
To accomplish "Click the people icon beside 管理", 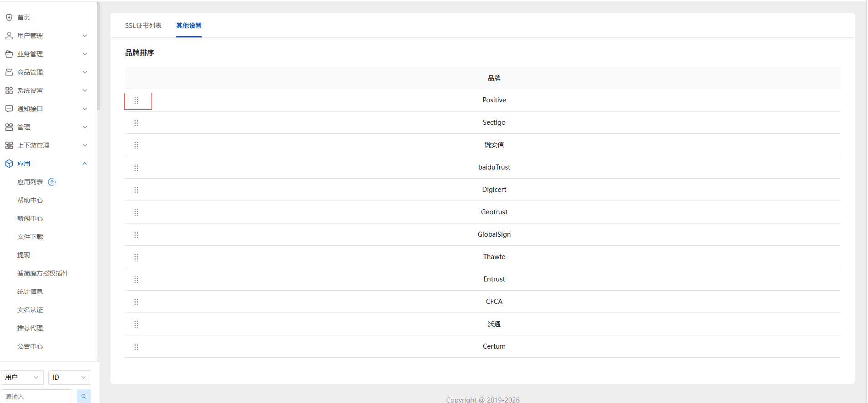I will 9,127.
